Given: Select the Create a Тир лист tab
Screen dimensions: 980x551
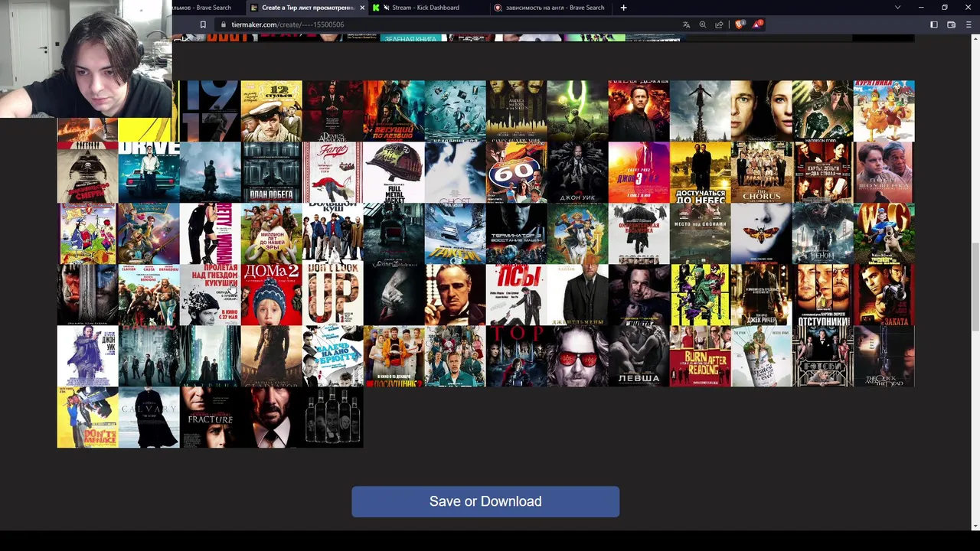Looking at the screenshot, I should (x=308, y=8).
